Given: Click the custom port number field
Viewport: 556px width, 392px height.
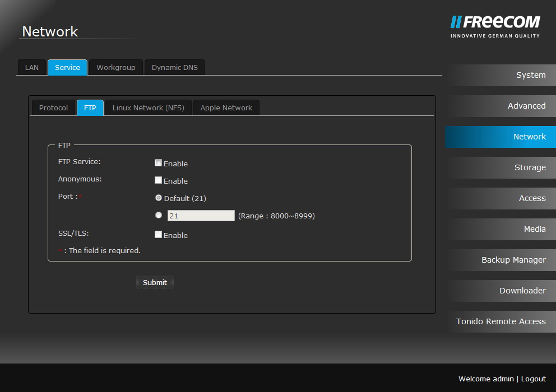Looking at the screenshot, I should (x=201, y=216).
